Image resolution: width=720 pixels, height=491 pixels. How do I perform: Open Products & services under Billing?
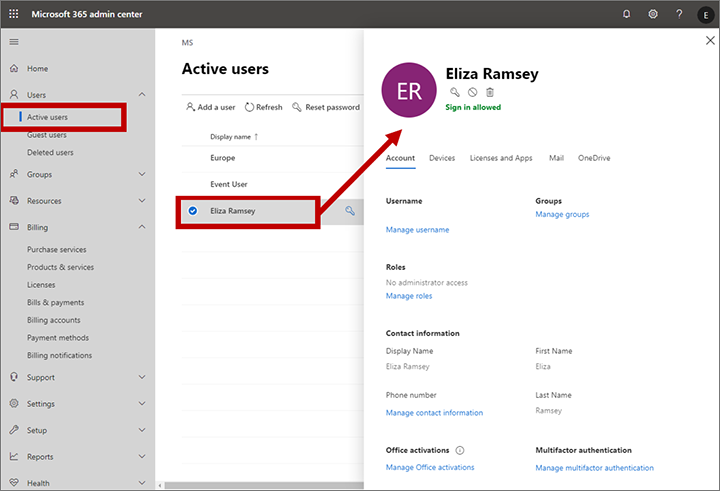[60, 267]
